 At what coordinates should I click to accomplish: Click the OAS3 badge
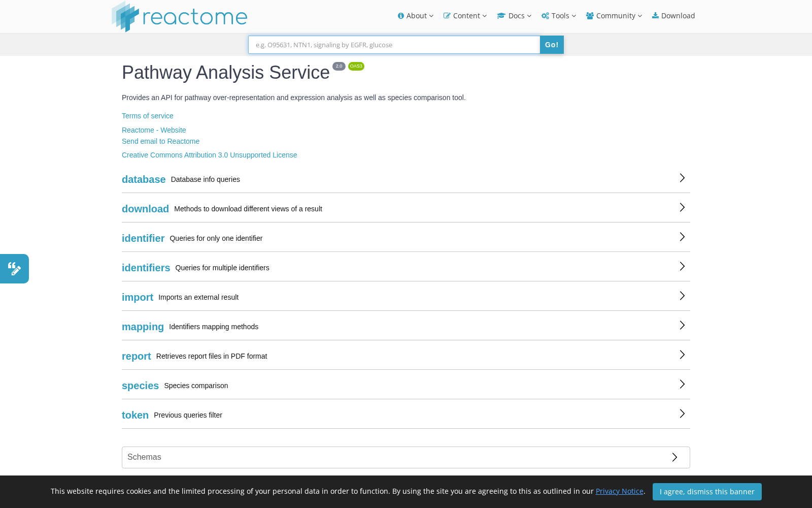click(356, 66)
